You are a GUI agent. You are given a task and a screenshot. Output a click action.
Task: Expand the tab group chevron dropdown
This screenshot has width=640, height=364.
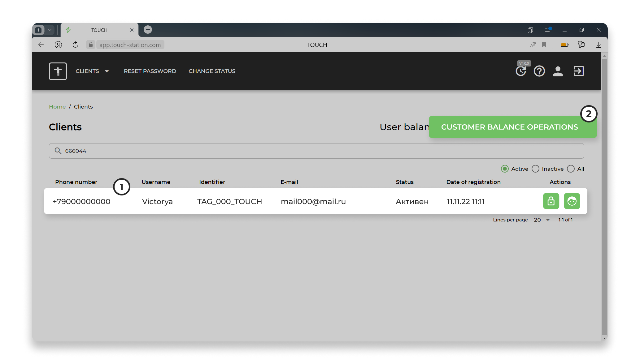pos(50,30)
